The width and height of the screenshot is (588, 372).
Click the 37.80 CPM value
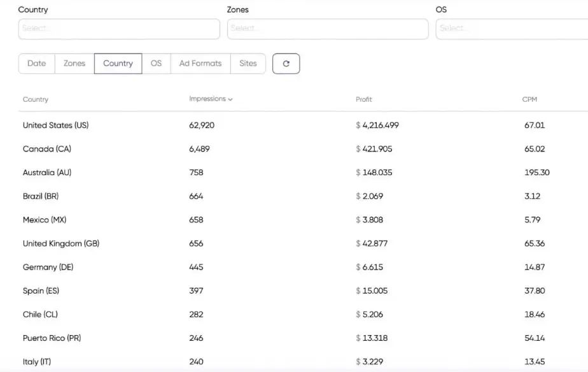535,291
